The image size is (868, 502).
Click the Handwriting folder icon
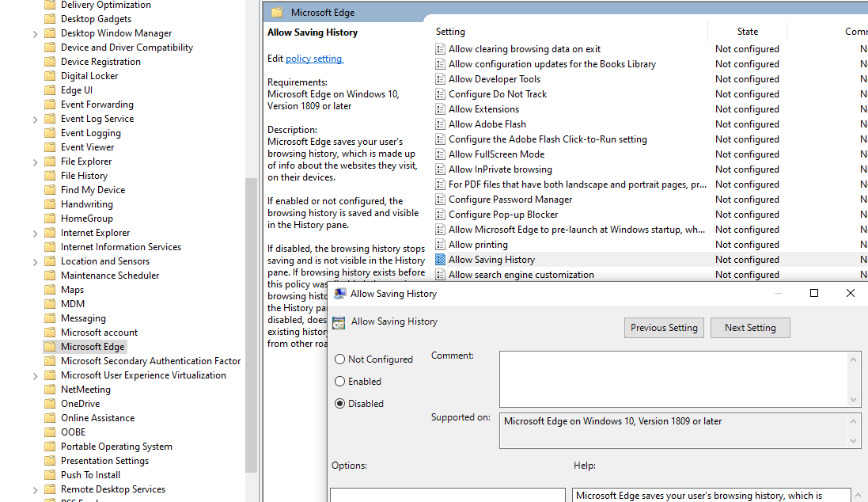(50, 204)
